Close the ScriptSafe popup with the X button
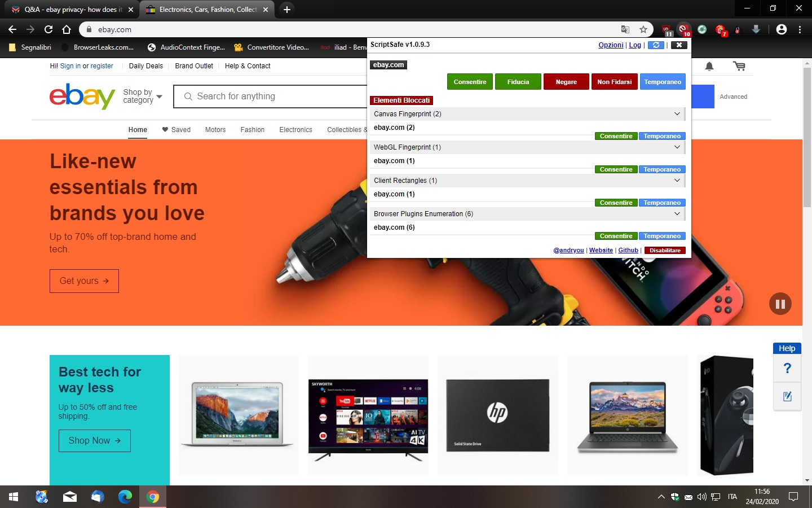This screenshot has height=508, width=812. 679,45
